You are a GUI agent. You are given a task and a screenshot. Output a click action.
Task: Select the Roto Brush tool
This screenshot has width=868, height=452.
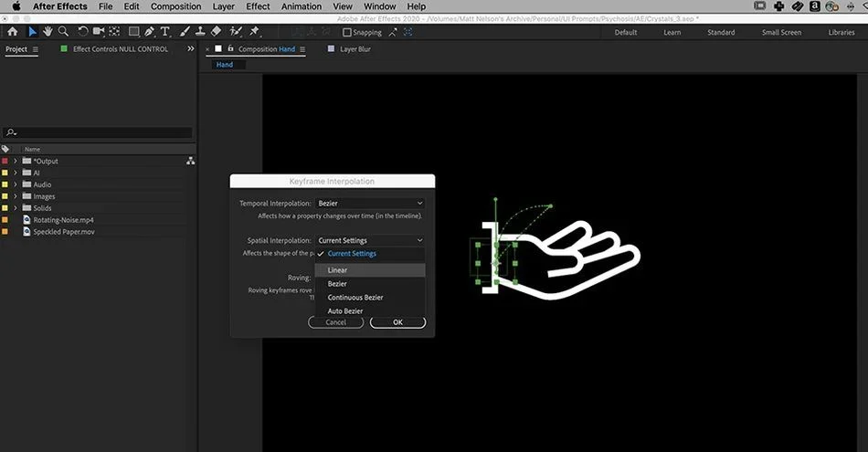(236, 32)
